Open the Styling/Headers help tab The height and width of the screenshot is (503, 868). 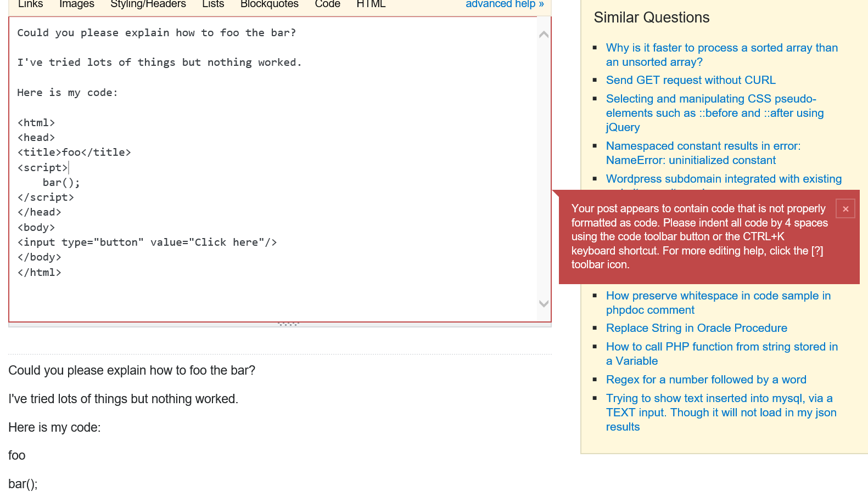(x=148, y=4)
